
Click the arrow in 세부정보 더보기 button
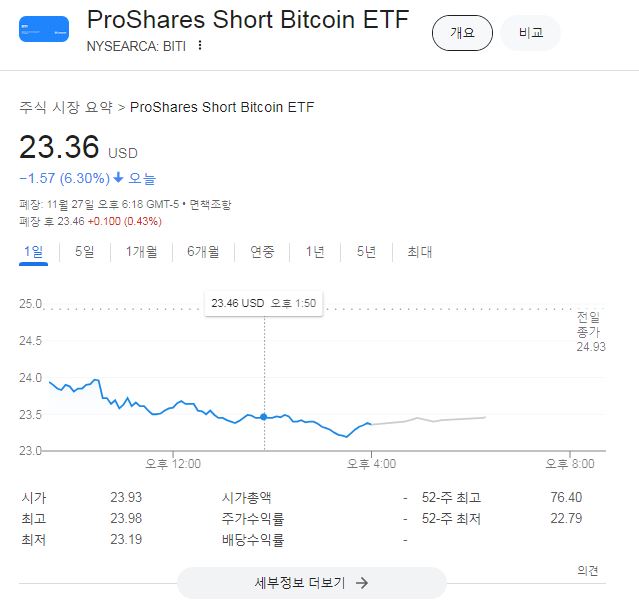pyautogui.click(x=362, y=582)
